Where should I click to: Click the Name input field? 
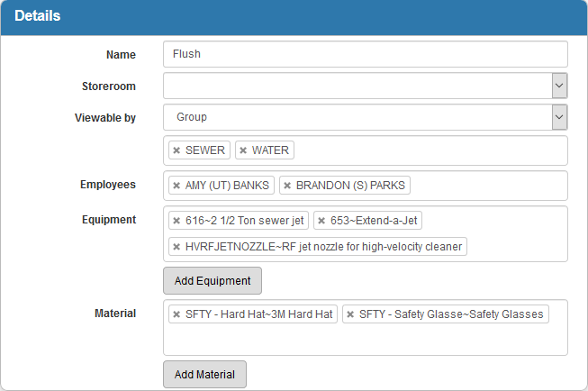click(365, 54)
